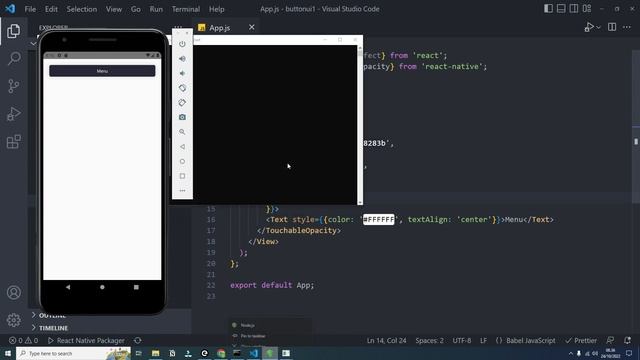Open File Explorer from the taskbar
The height and width of the screenshot is (360, 640).
pos(156,353)
